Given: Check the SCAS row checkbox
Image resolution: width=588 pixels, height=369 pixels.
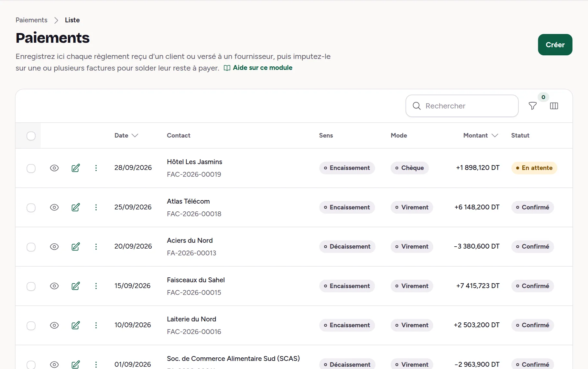Looking at the screenshot, I should (x=31, y=365).
